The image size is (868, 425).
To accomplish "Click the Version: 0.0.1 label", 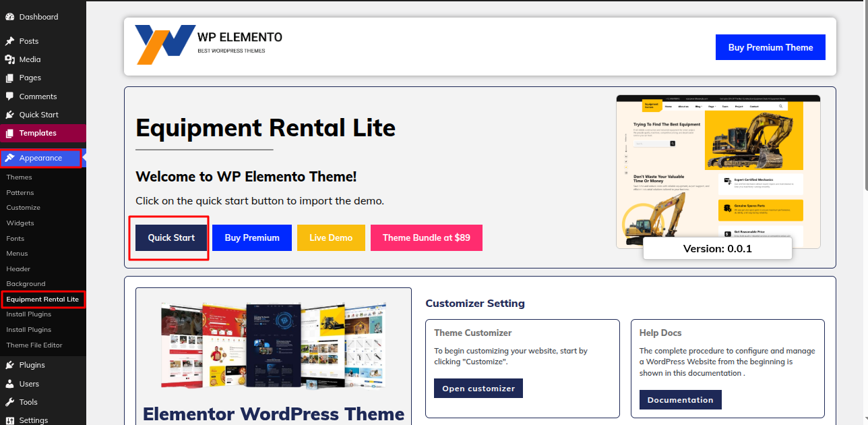I will 718,248.
